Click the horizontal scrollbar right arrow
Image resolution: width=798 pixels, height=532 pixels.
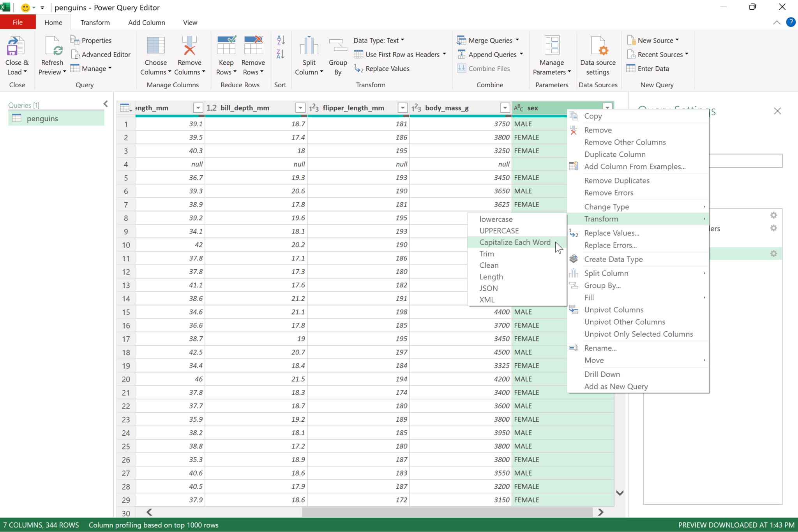[x=600, y=512]
